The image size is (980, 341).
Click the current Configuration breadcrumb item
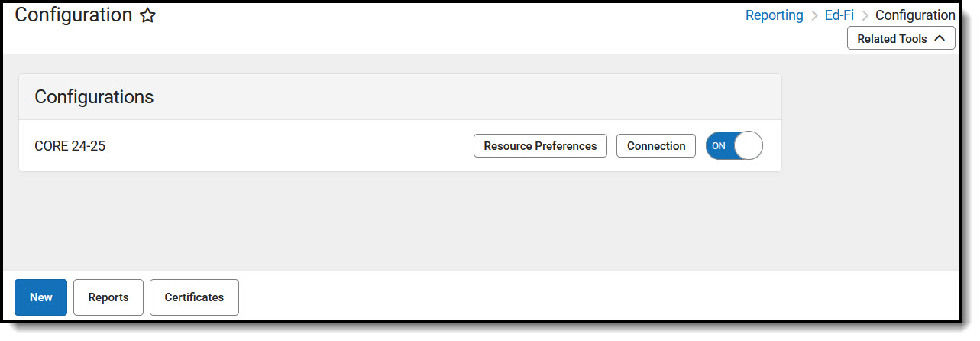pyautogui.click(x=914, y=15)
